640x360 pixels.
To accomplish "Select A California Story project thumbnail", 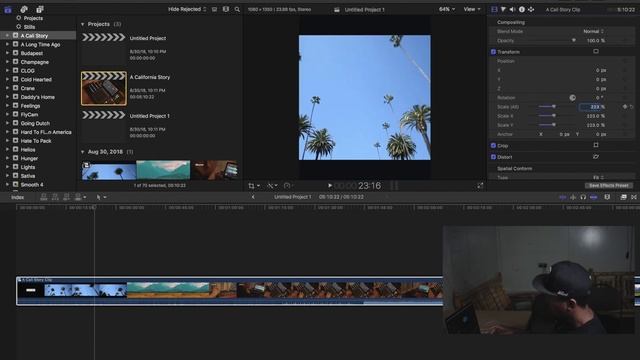I will click(104, 89).
